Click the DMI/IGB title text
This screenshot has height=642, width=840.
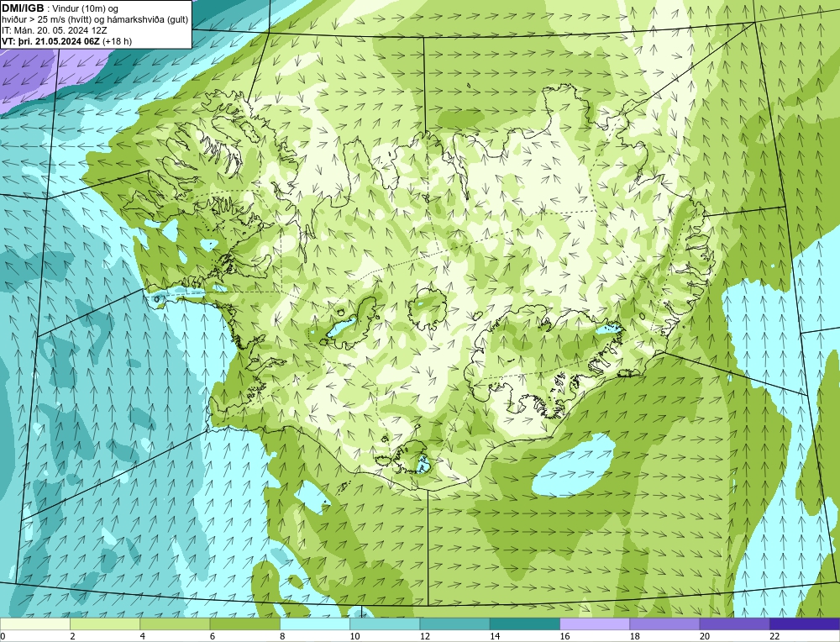(x=23, y=8)
